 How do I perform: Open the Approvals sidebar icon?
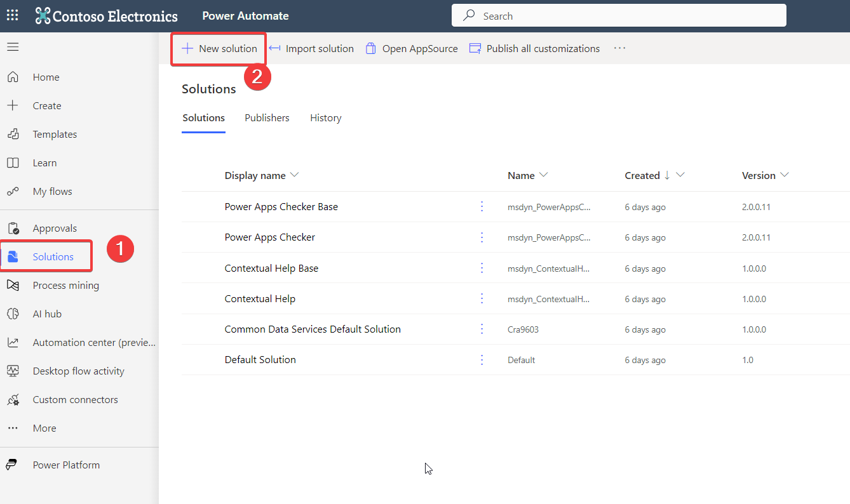click(x=13, y=229)
